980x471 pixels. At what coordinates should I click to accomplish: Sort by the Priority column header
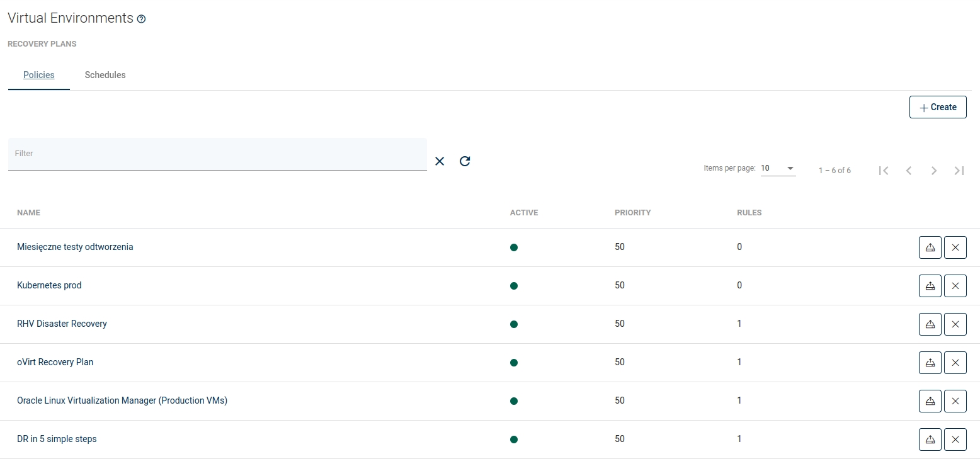click(632, 213)
